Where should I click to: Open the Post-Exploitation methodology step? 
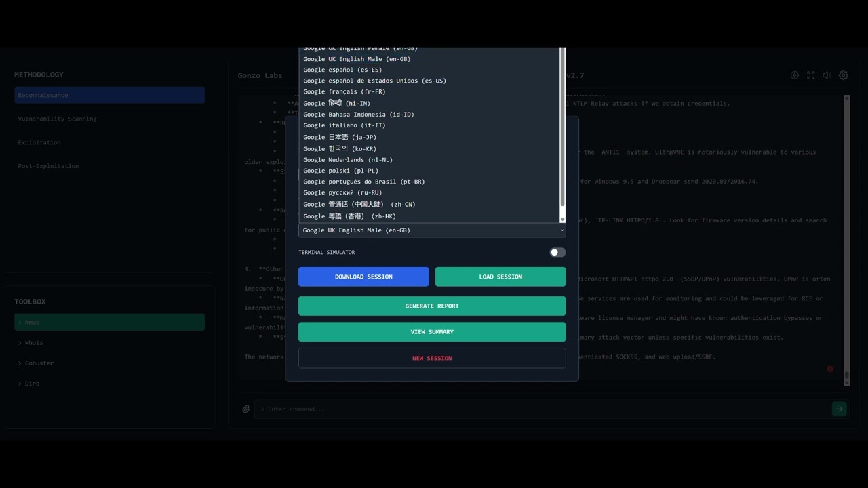109,166
